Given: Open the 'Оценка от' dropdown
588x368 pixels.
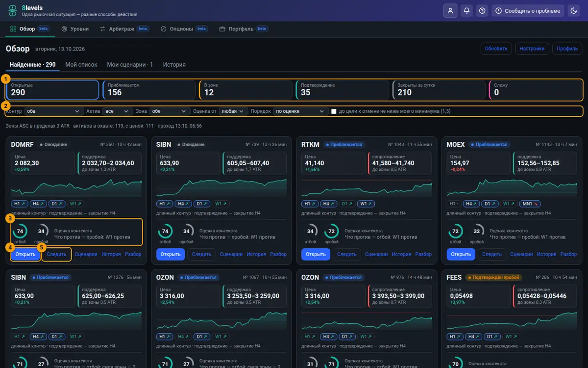Looking at the screenshot, I should click(234, 111).
